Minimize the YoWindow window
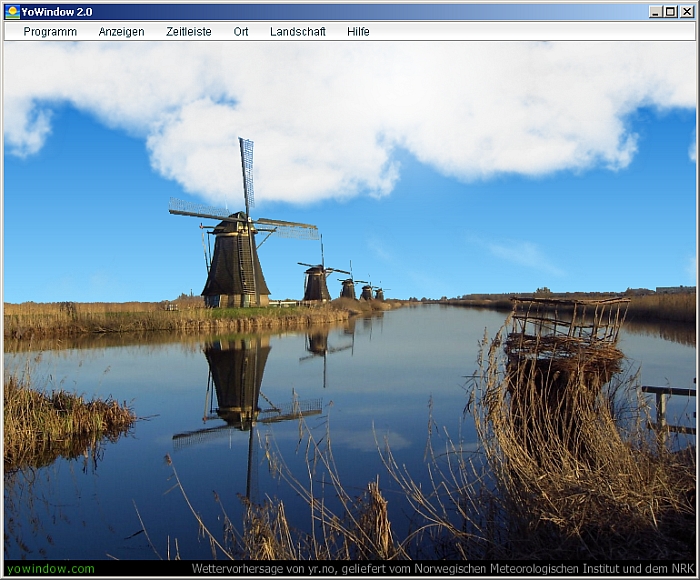 click(x=655, y=12)
